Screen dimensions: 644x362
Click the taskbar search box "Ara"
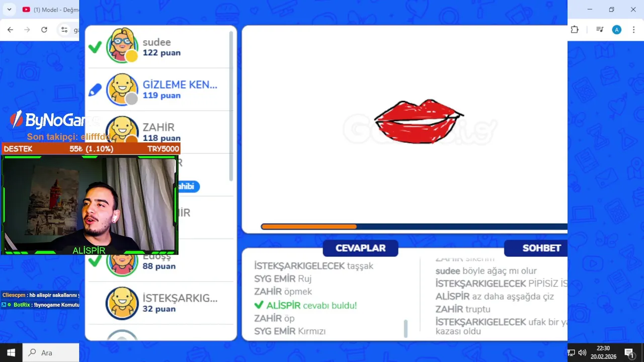click(51, 352)
